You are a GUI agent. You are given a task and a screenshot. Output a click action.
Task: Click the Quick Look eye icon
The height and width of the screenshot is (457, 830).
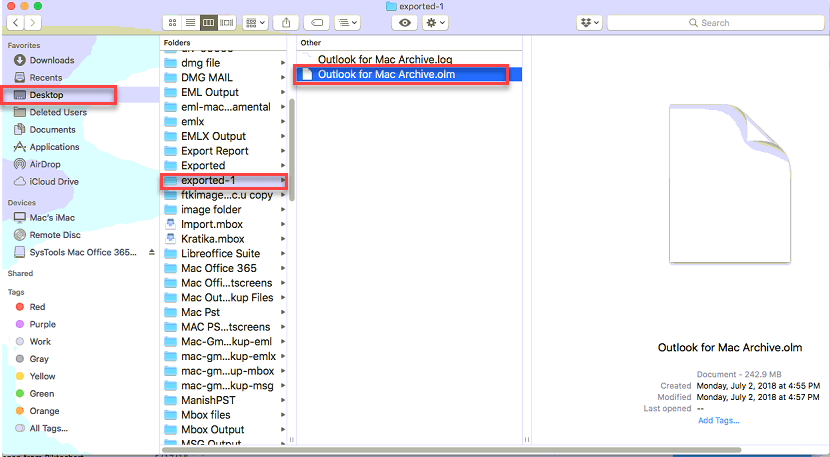tap(404, 22)
